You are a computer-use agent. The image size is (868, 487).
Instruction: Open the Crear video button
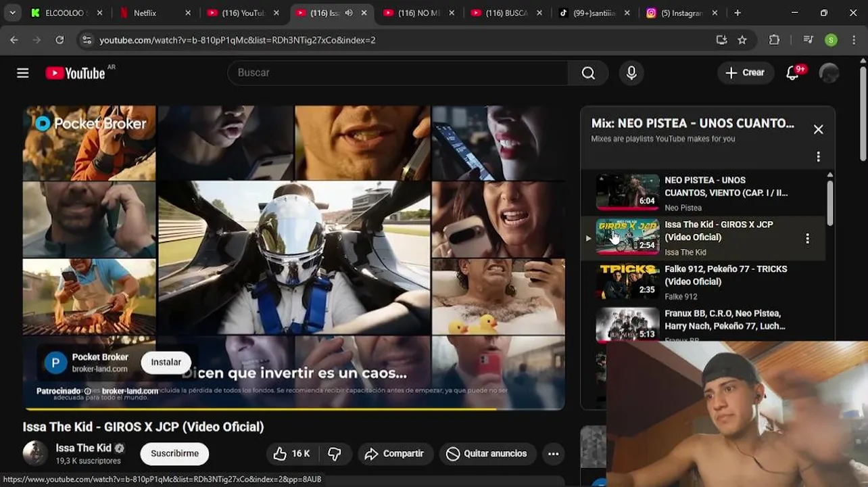[x=745, y=73]
